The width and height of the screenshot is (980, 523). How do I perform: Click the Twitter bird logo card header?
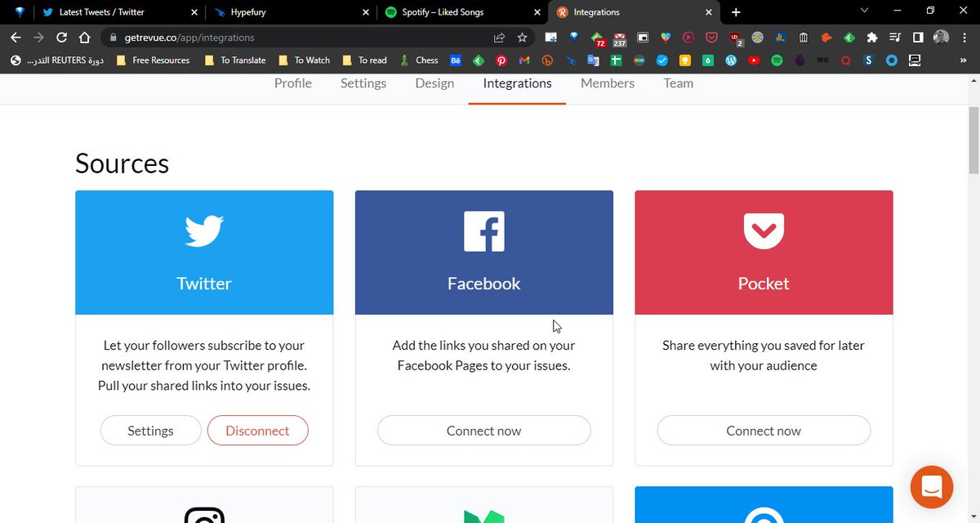click(x=204, y=253)
